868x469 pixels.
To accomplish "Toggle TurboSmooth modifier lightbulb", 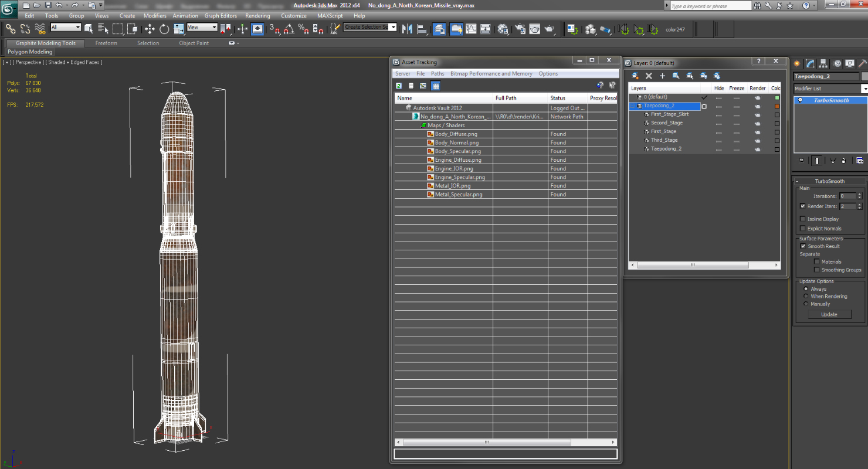I will coord(801,100).
